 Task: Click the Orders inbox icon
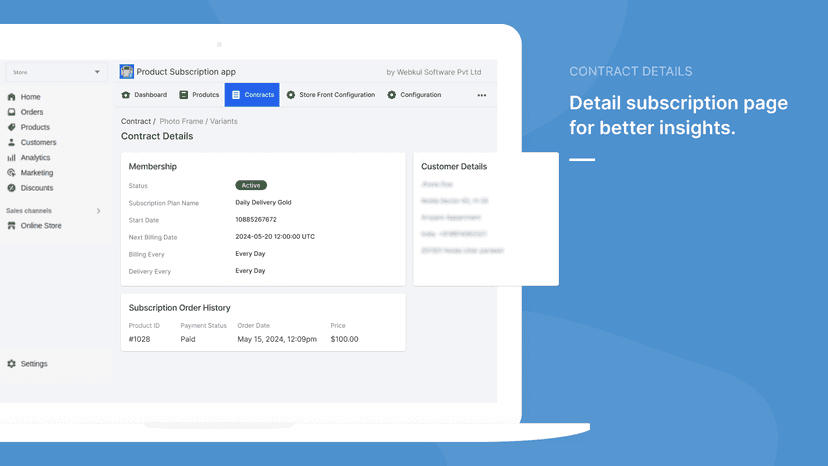[x=11, y=112]
